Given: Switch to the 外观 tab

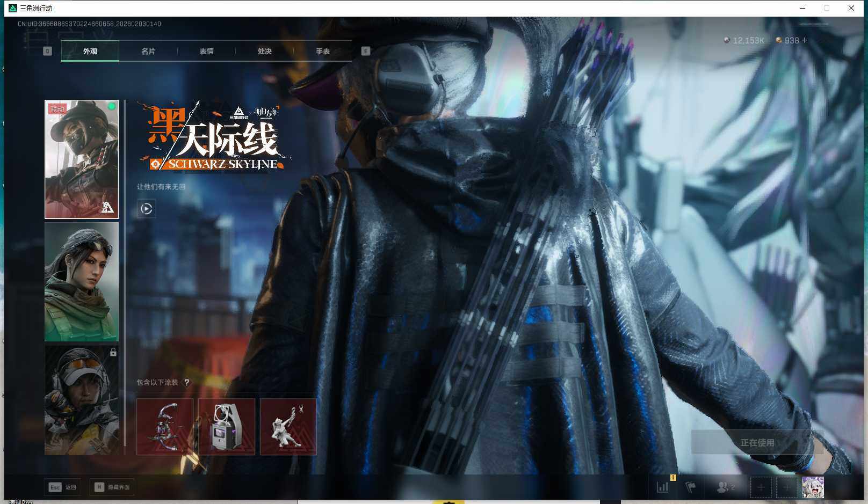Looking at the screenshot, I should pos(90,51).
